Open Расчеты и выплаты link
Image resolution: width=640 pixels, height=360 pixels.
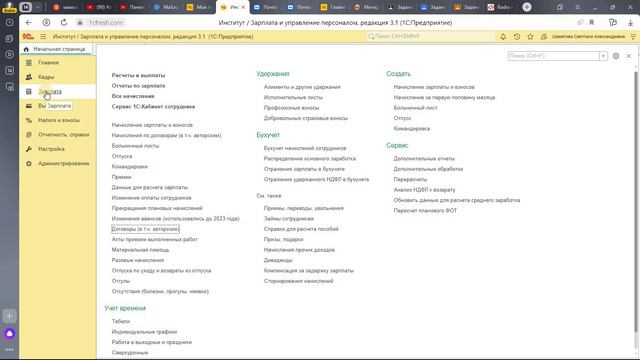pos(138,76)
